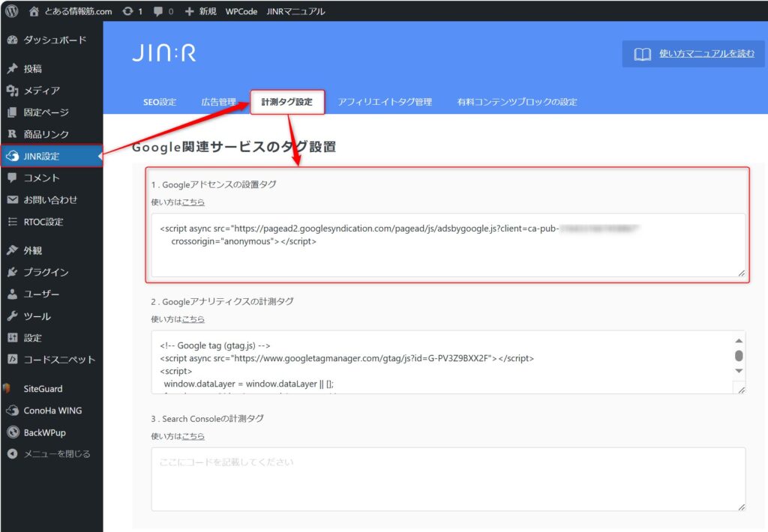This screenshot has width=768, height=532.
Task: Click the Posts pushpin icon
Action: pos(13,68)
